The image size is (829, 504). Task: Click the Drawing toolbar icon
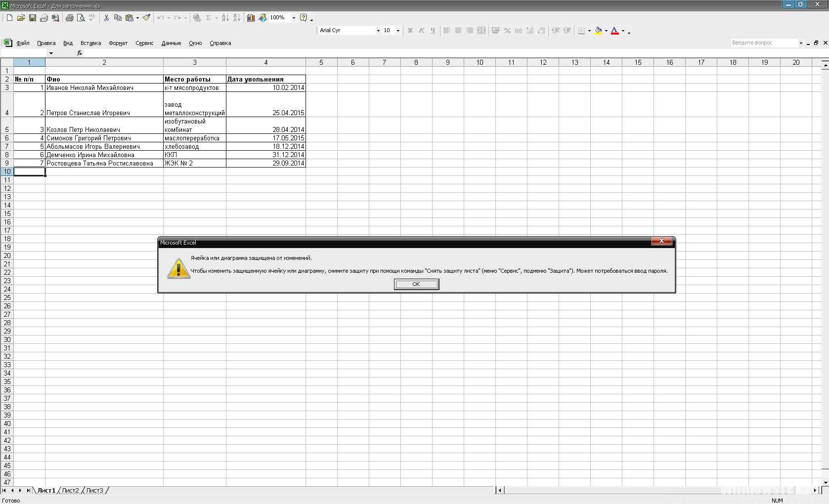(x=262, y=18)
